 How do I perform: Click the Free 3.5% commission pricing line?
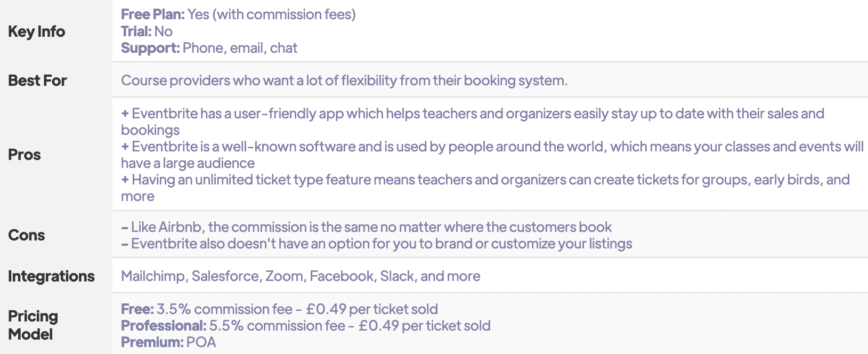coord(279,309)
